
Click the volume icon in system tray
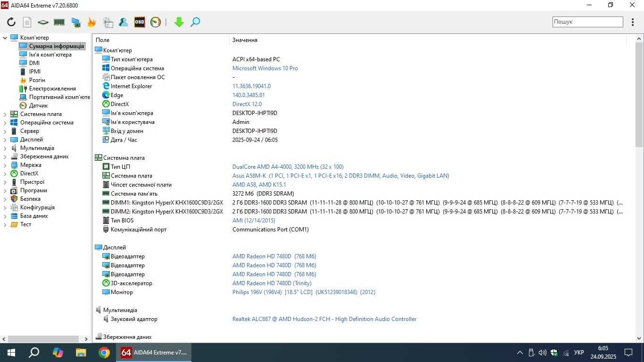[543, 353]
